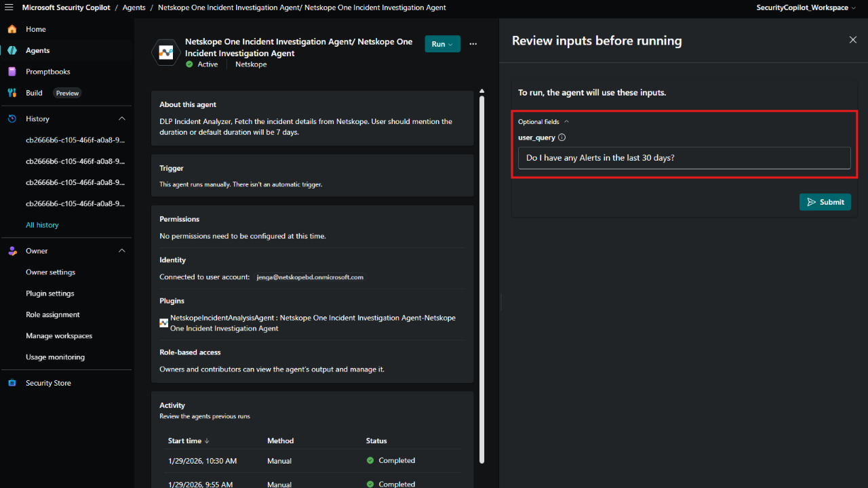Click green check beside 10:30 AM Completed
The width and height of the screenshot is (868, 488).
370,460
